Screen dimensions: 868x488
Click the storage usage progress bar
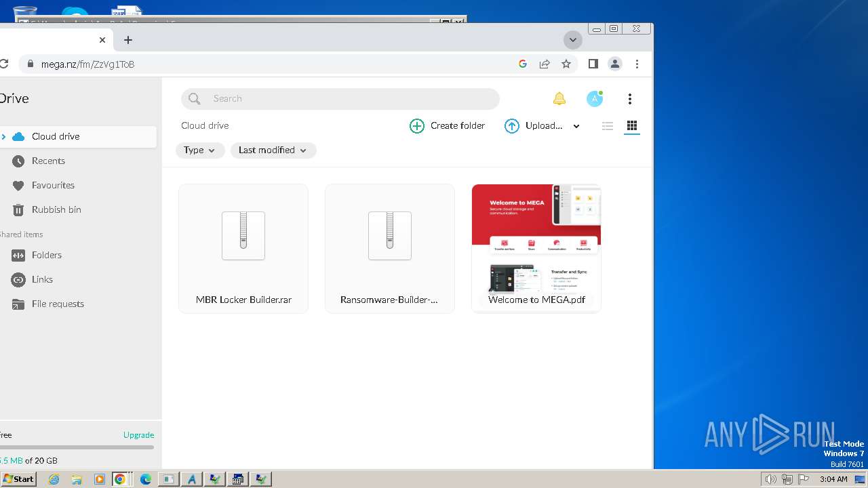click(77, 447)
